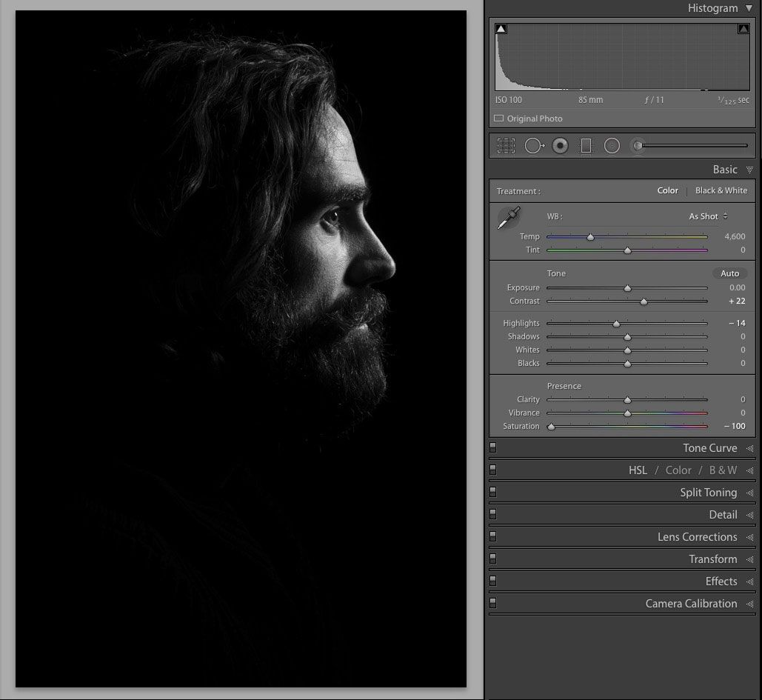
Task: Click the Tint slider handle
Action: pyautogui.click(x=627, y=250)
